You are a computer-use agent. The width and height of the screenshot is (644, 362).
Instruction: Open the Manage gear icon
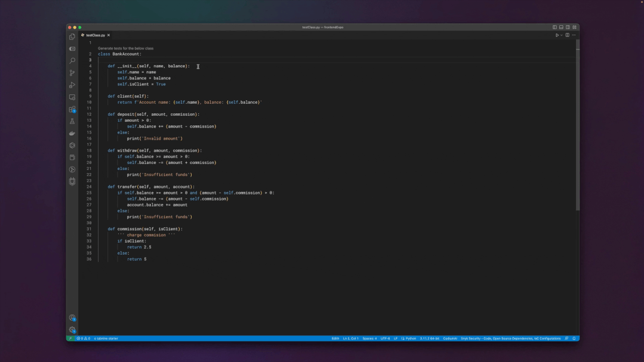coord(72,330)
